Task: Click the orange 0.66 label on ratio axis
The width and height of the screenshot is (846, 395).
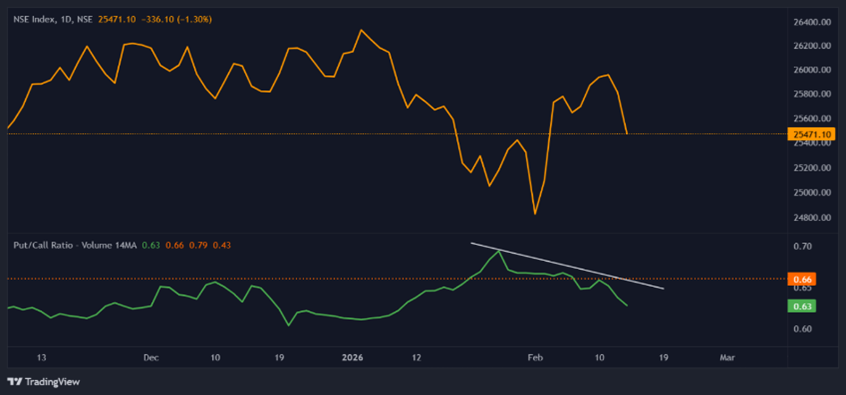Action: (x=802, y=279)
